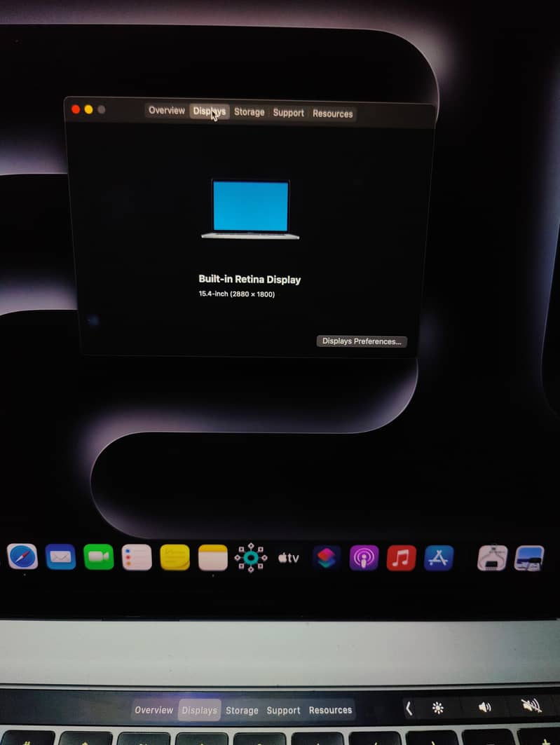
Task: Open FaceTime in the Dock
Action: point(99,557)
